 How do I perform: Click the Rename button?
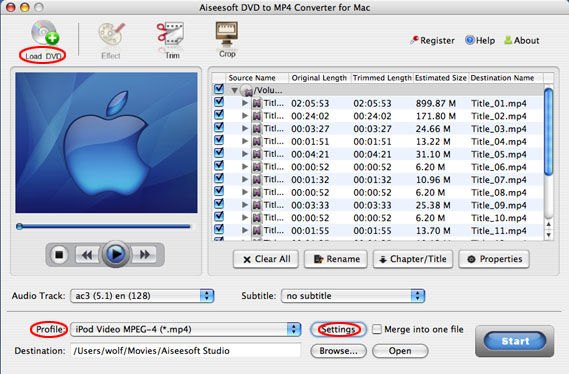click(336, 259)
